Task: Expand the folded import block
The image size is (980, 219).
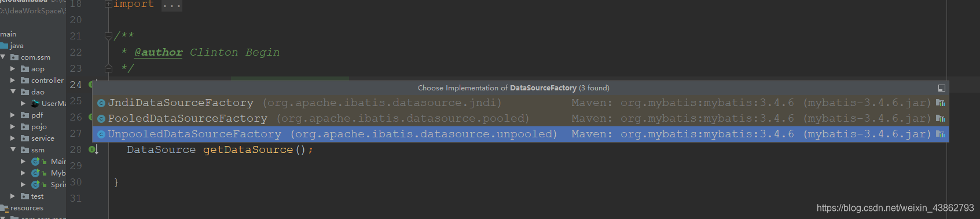Action: [108, 4]
